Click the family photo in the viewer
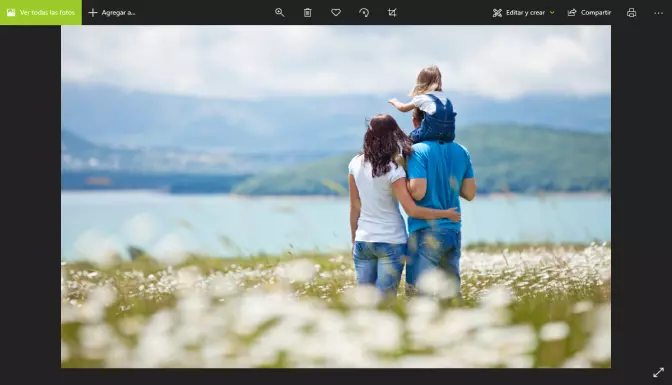The image size is (672, 385). 336,196
